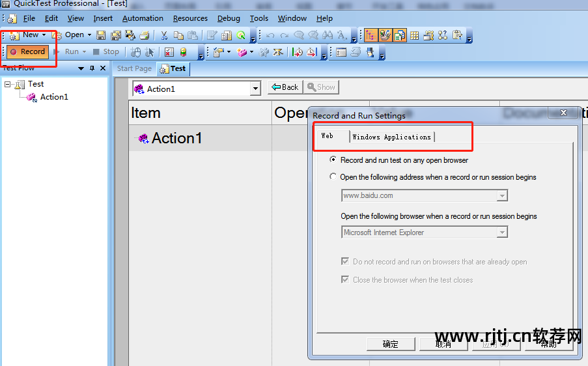This screenshot has height=366, width=588.
Task: Click the 确定 OK button
Action: click(x=391, y=344)
